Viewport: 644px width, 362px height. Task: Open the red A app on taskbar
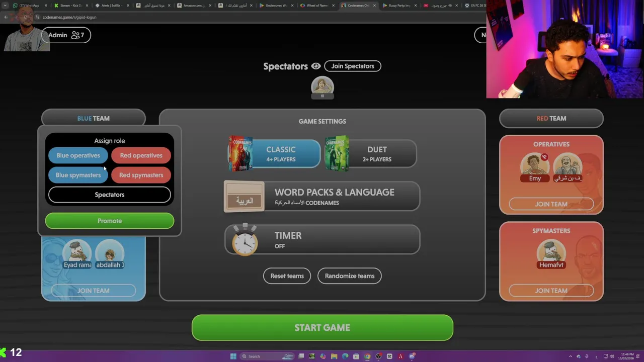click(400, 356)
